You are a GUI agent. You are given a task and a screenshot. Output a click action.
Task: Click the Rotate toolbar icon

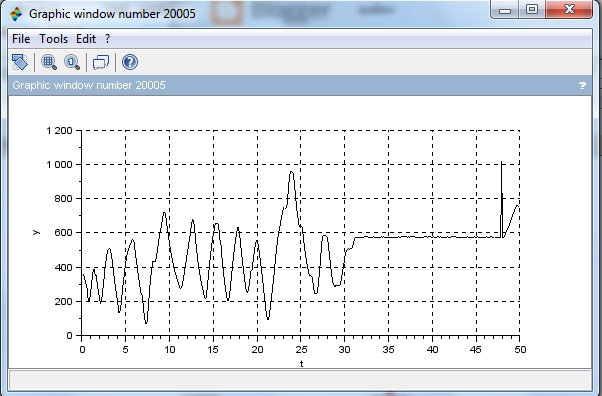coord(20,62)
